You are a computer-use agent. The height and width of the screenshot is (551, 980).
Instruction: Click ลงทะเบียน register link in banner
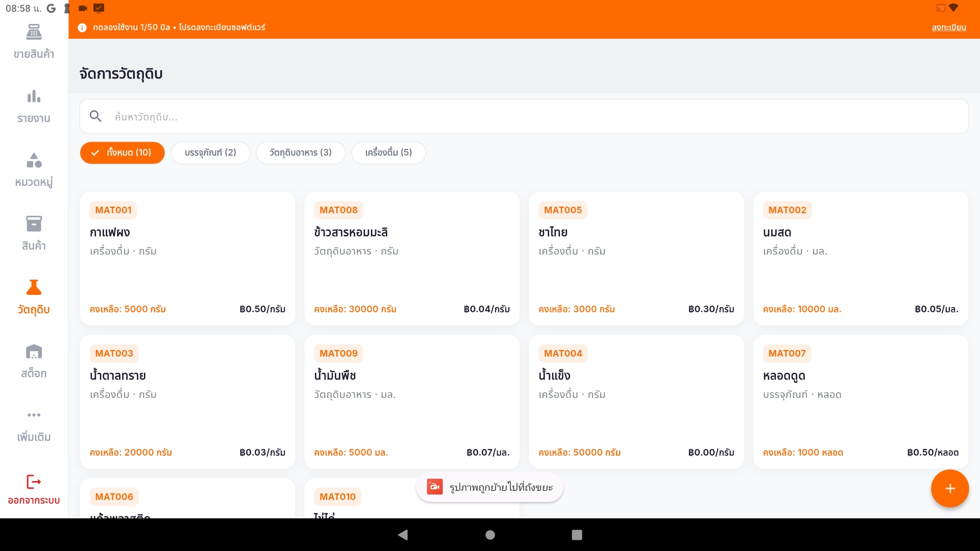pos(948,28)
